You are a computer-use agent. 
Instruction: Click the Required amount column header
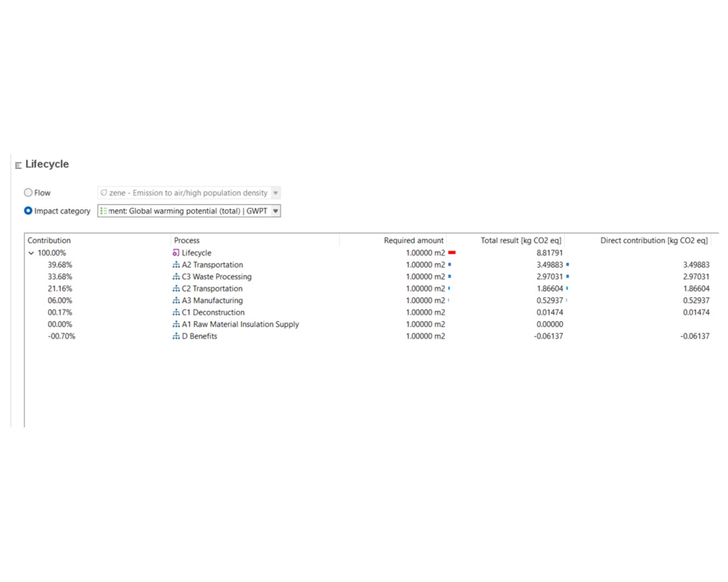413,240
